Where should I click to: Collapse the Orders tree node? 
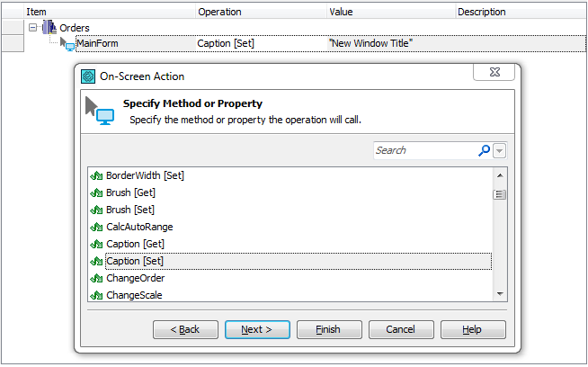tap(33, 28)
